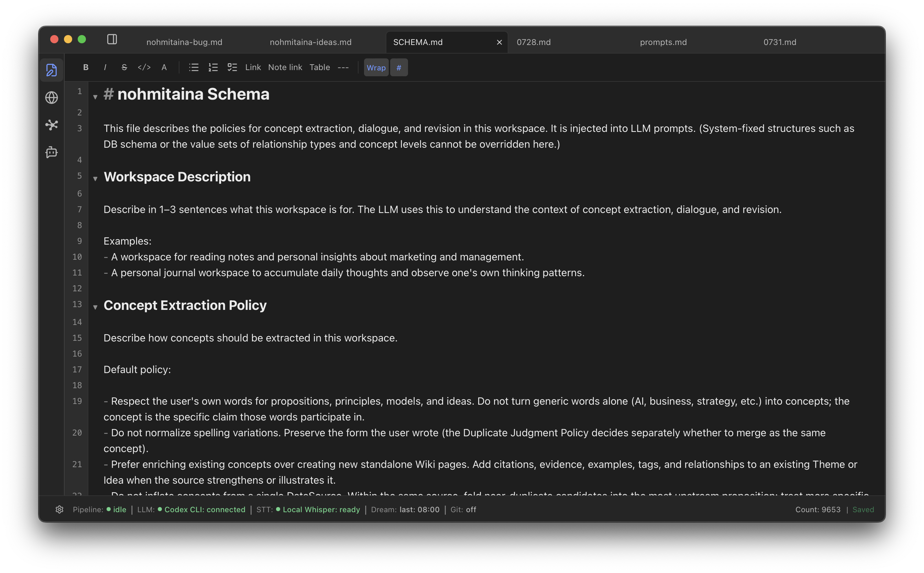The width and height of the screenshot is (924, 573).
Task: Insert a Link from toolbar
Action: click(x=253, y=67)
